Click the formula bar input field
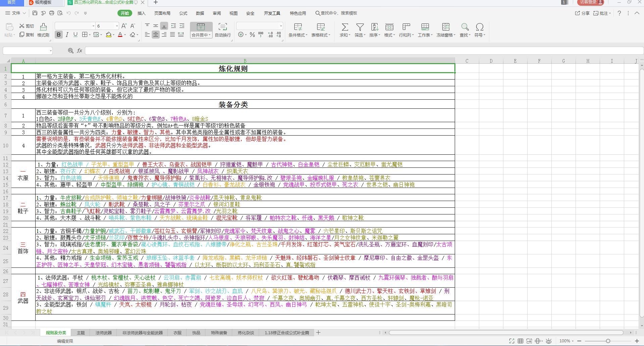Viewport: 644px width, 346px height. [x=364, y=51]
